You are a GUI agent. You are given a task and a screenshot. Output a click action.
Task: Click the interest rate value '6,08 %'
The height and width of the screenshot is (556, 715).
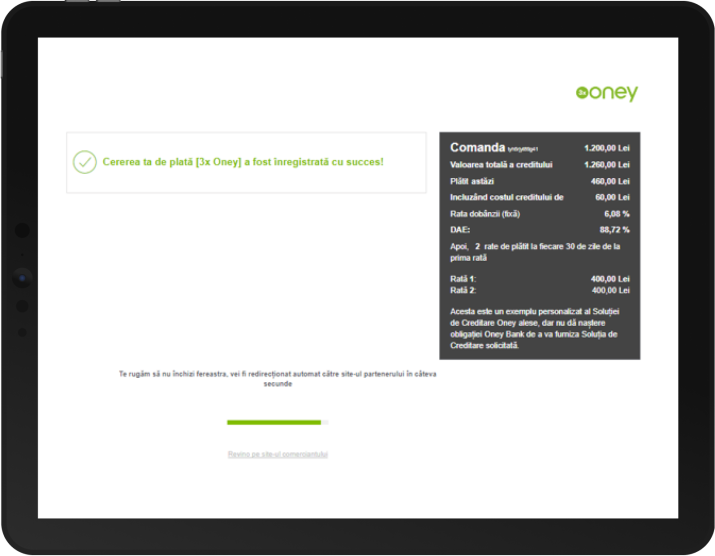tap(617, 214)
